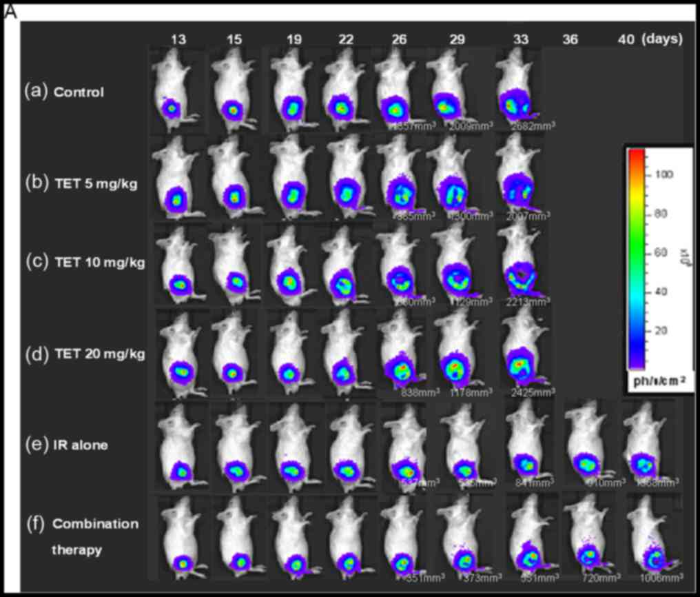
Task: Select the IR alone mouse at day 15
Action: pos(235,448)
